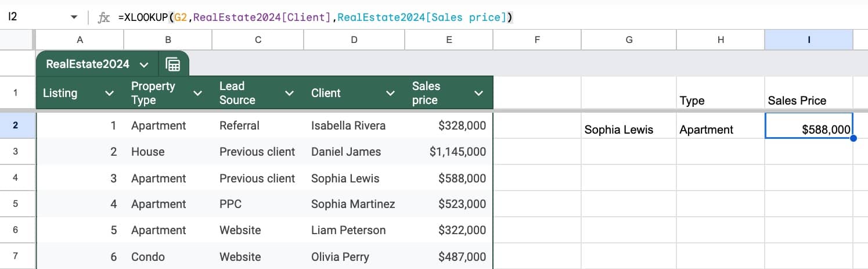Select column E header
Screen dimensions: 868x269
(x=449, y=40)
